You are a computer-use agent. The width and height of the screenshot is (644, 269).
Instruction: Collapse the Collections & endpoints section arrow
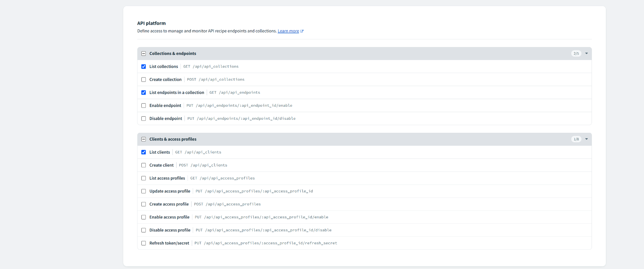(587, 54)
